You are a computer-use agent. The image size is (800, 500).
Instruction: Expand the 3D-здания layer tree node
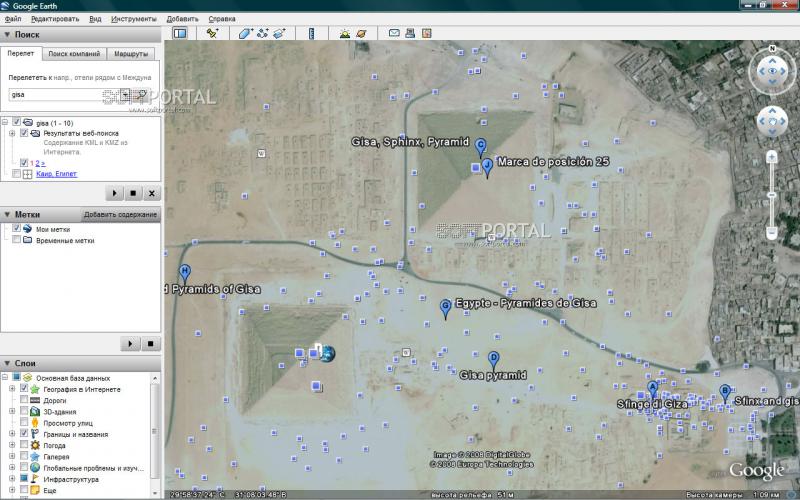12,411
